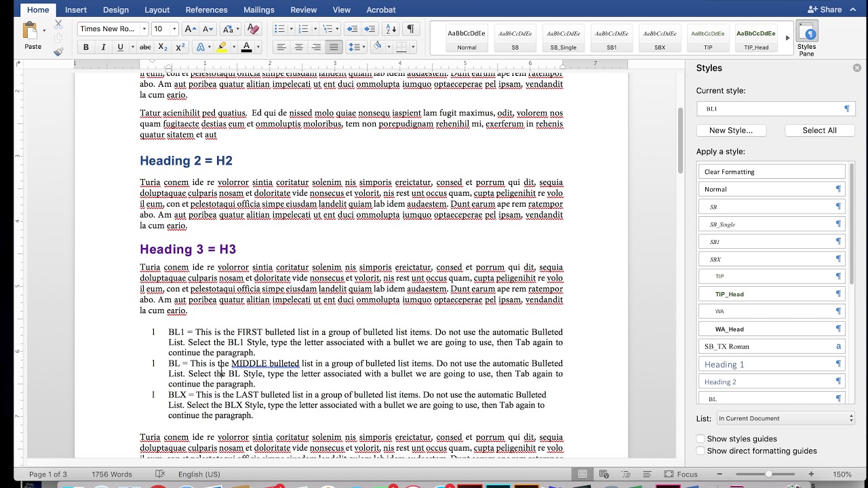Toggle Superscript X2 formatting
The width and height of the screenshot is (868, 488).
[180, 47]
